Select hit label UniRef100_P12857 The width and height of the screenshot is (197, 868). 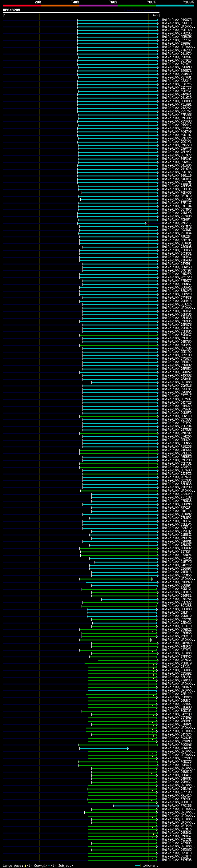177,128
